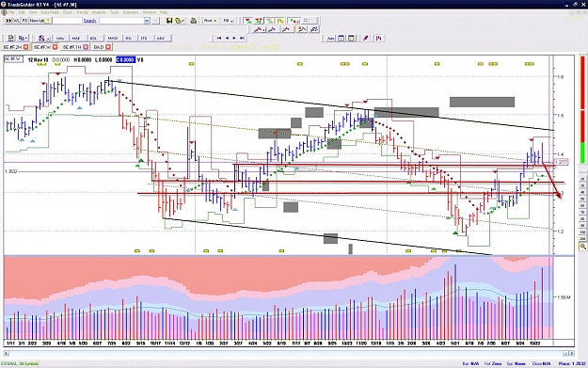Expand the combo box arrow right of Search
588x368 pixels.
point(147,21)
